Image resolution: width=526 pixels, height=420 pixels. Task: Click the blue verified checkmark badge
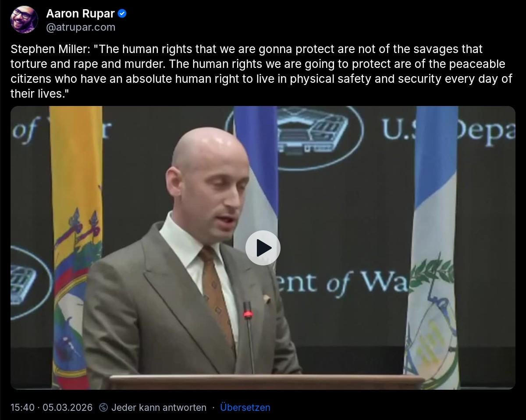click(x=122, y=14)
